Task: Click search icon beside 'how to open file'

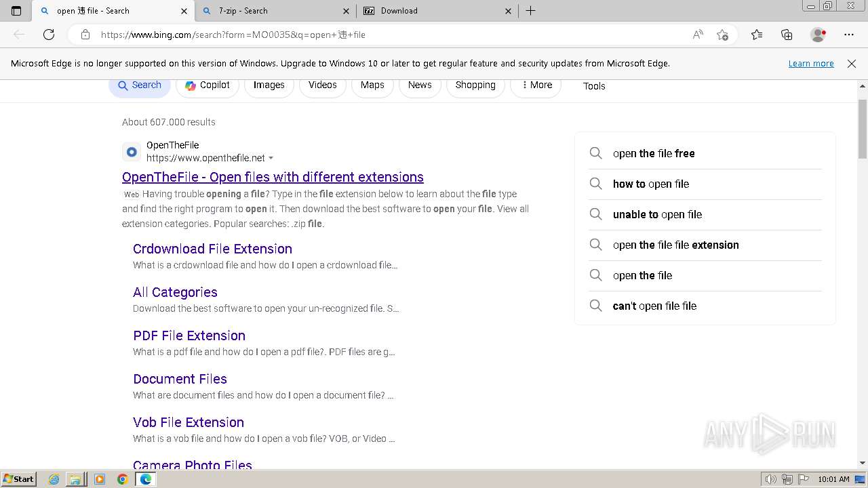Action: 595,184
